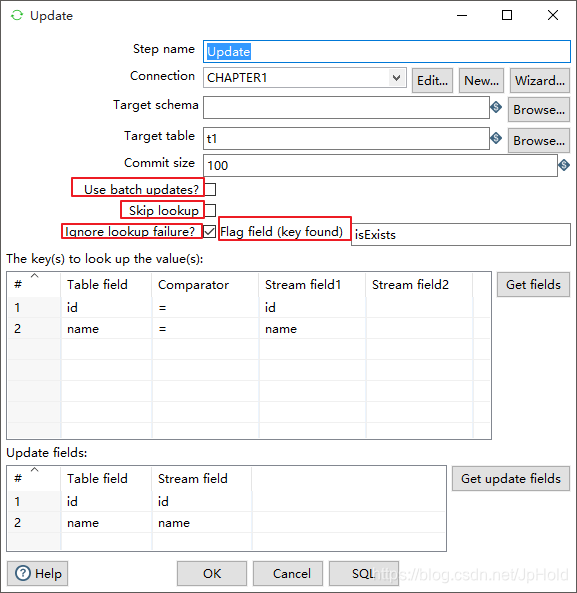Image resolution: width=577 pixels, height=593 pixels.
Task: Click the Update window refresh icon
Action: 17,16
